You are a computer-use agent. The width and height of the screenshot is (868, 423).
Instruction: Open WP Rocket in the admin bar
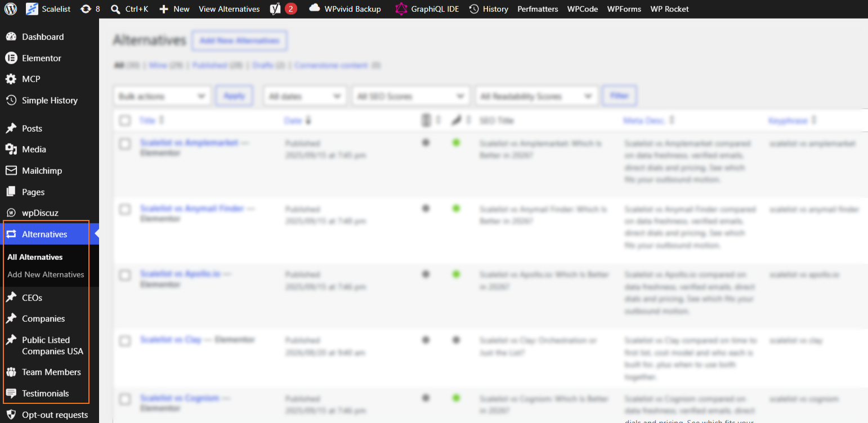click(669, 9)
